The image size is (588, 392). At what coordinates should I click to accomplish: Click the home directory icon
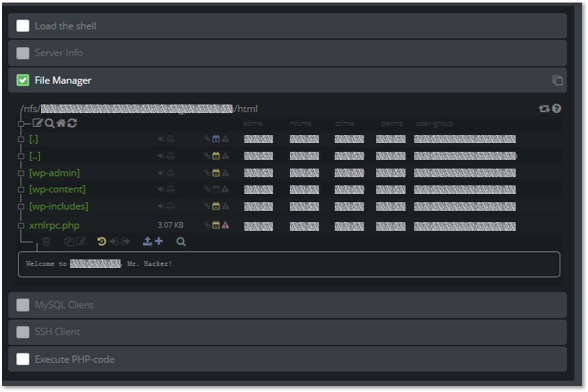[x=61, y=124]
